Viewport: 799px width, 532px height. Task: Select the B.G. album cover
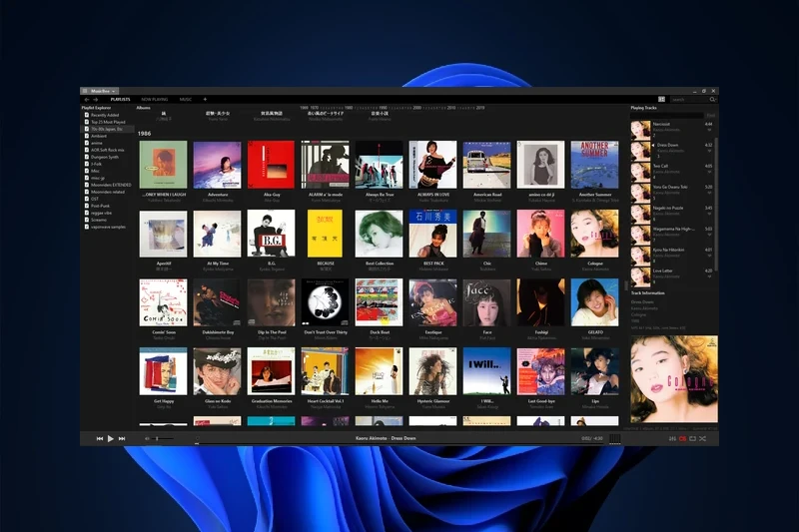click(x=271, y=234)
